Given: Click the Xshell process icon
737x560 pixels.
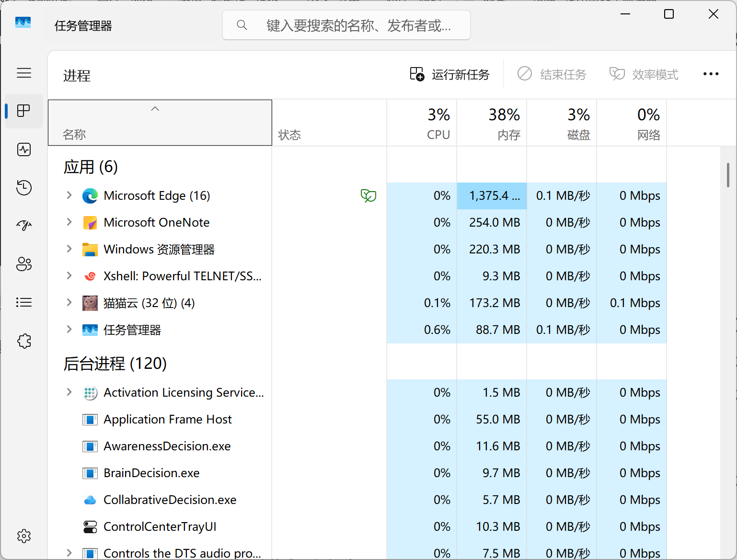Looking at the screenshot, I should [90, 276].
